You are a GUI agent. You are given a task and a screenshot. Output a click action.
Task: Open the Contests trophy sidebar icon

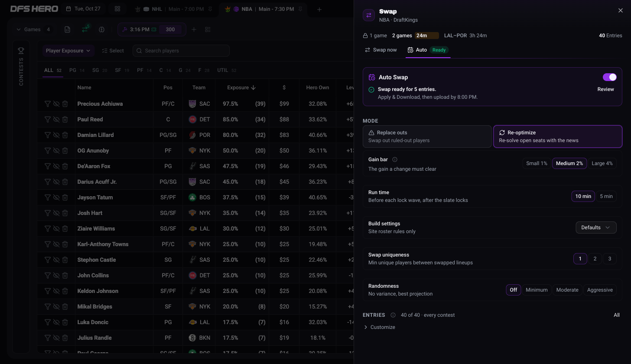[x=21, y=51]
